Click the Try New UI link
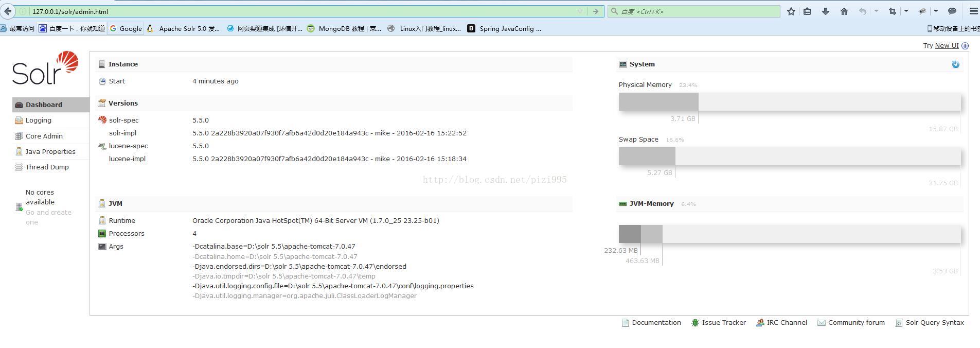Image resolution: width=980 pixels, height=348 pixels. [x=947, y=46]
